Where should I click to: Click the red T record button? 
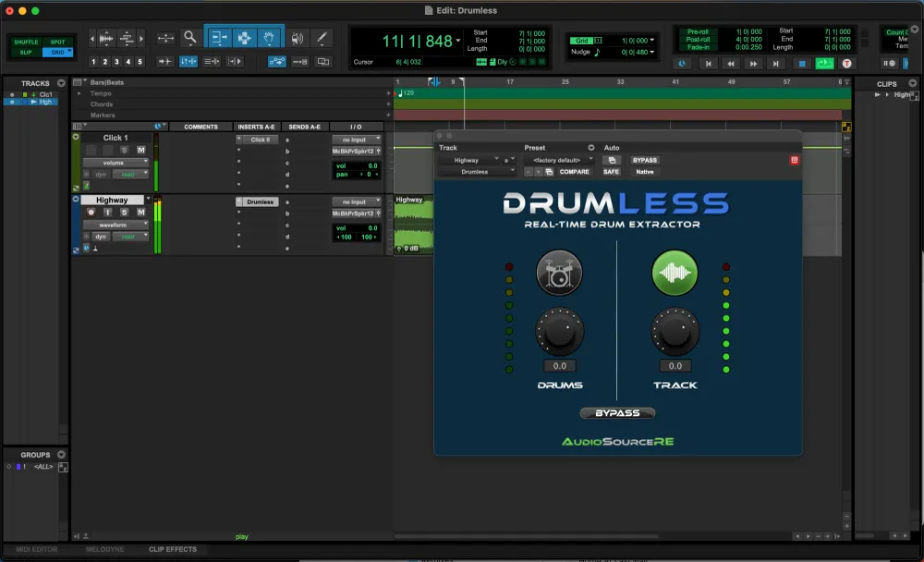click(x=846, y=64)
